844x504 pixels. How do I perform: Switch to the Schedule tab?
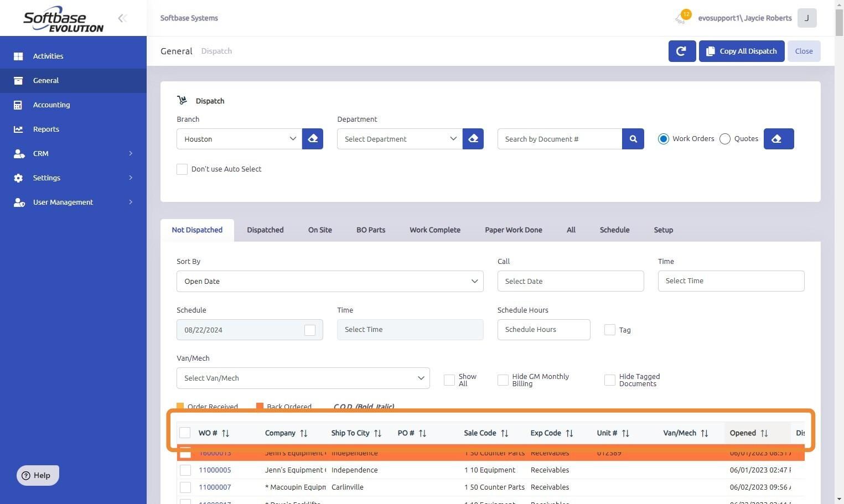tap(614, 230)
